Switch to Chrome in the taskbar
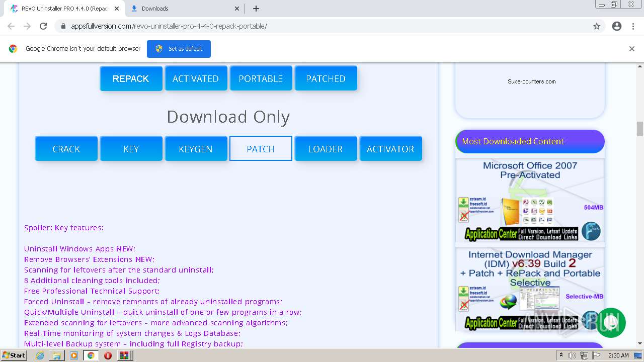Viewport: 644px width, 362px height. tap(91, 355)
